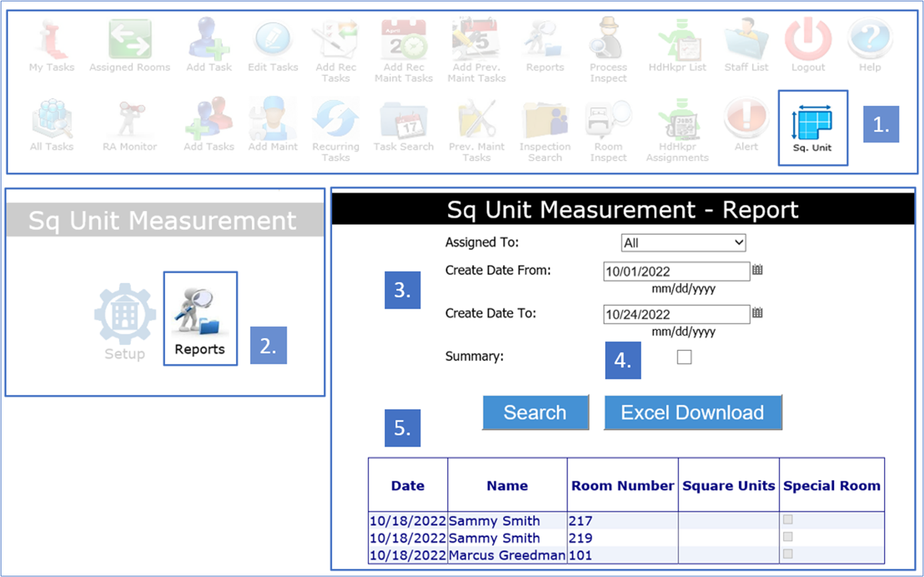
Task: Click the Create Date From input field
Action: click(x=676, y=271)
